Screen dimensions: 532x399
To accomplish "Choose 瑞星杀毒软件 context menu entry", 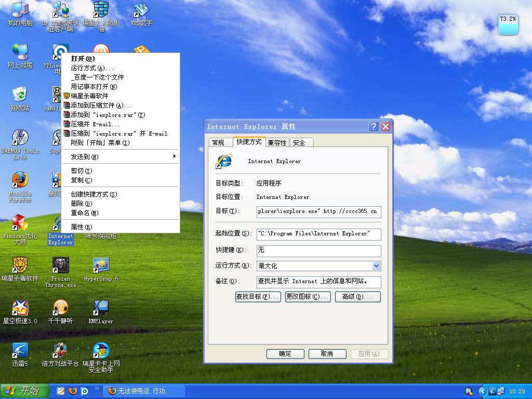I will click(x=121, y=96).
